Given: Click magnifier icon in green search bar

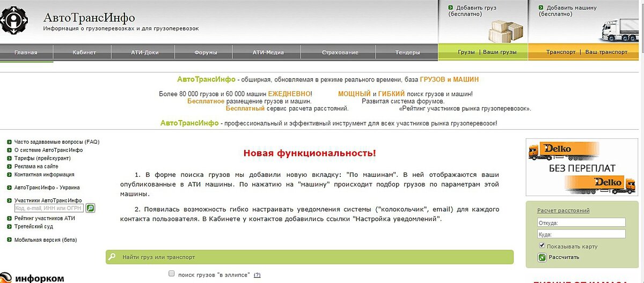Looking at the screenshot, I should tap(112, 257).
